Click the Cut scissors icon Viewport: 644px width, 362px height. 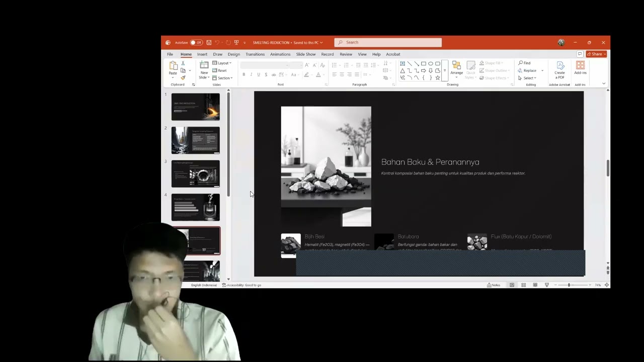[x=183, y=63]
